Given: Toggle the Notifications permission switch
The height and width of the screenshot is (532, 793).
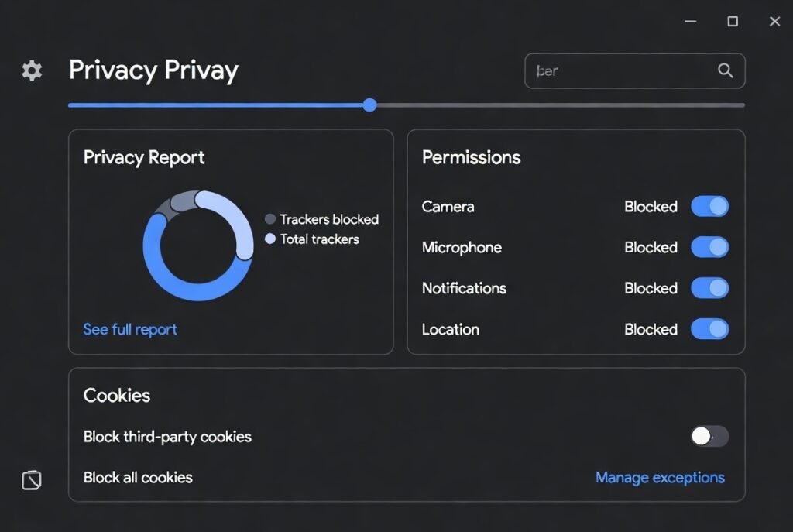Looking at the screenshot, I should [x=710, y=288].
